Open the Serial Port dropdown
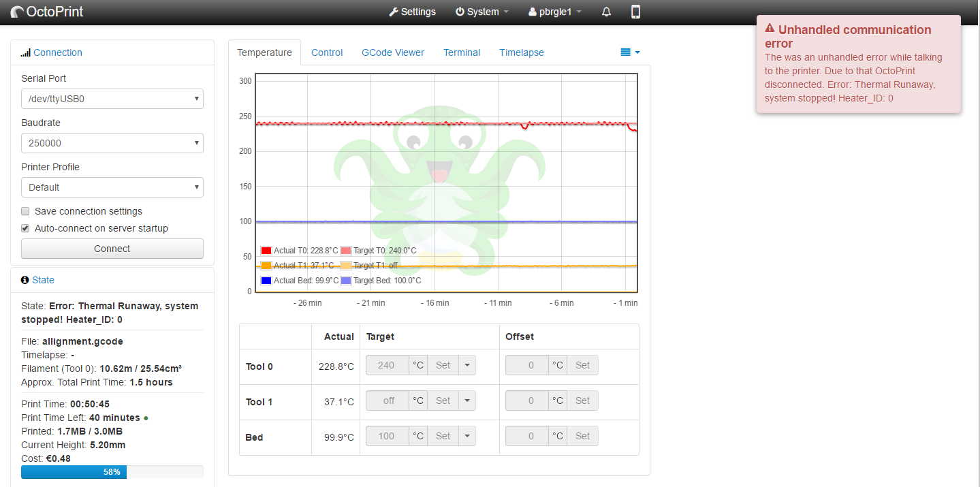This screenshot has height=487, width=980. coord(112,99)
